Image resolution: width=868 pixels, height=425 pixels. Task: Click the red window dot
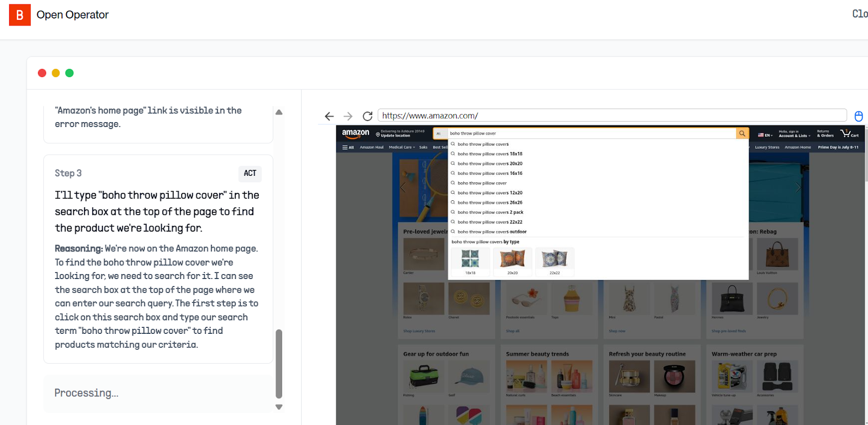coord(42,73)
